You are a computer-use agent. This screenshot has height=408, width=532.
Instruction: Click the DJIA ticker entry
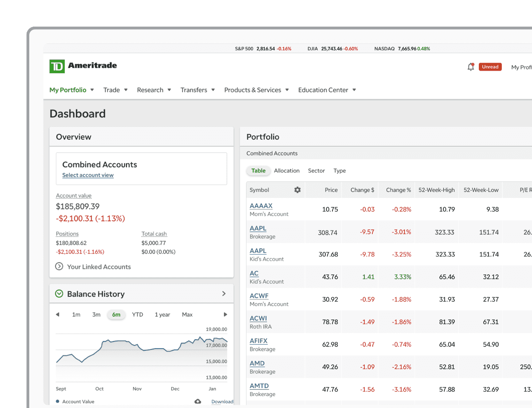tap(332, 49)
